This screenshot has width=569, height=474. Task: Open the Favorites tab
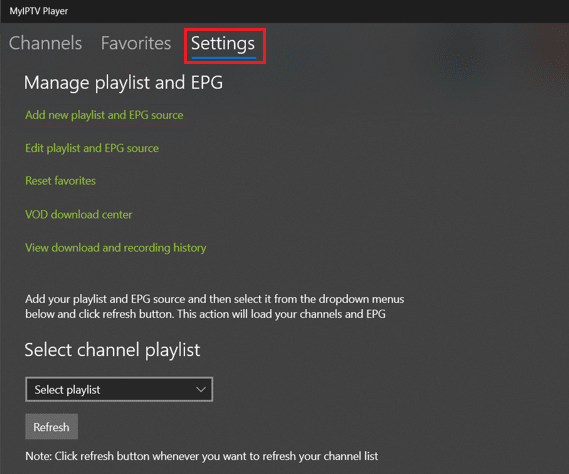coord(136,43)
